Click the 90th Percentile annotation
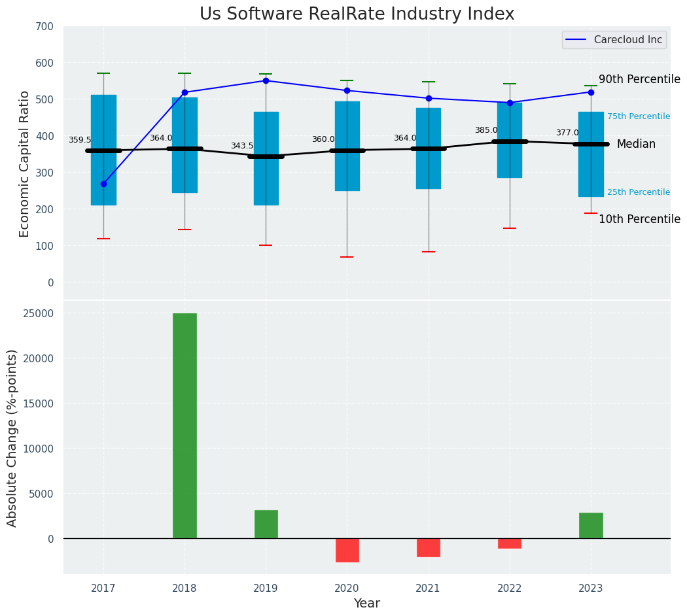This screenshot has height=616, width=687. (639, 79)
